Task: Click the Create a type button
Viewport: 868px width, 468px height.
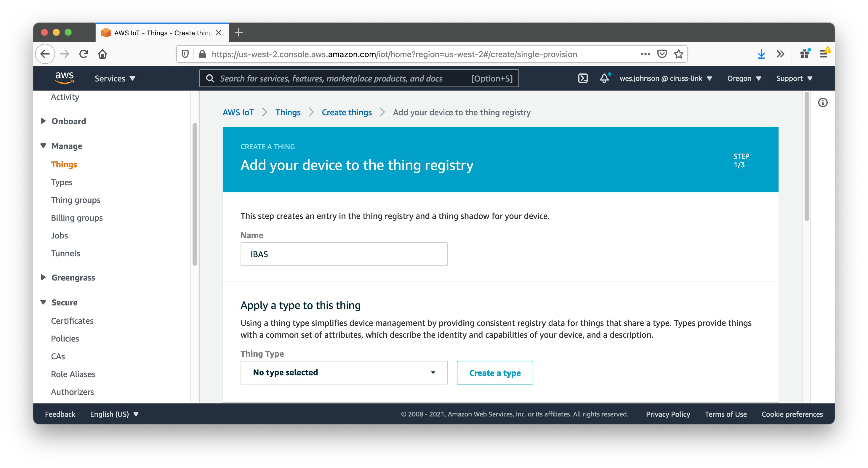Action: coord(495,373)
